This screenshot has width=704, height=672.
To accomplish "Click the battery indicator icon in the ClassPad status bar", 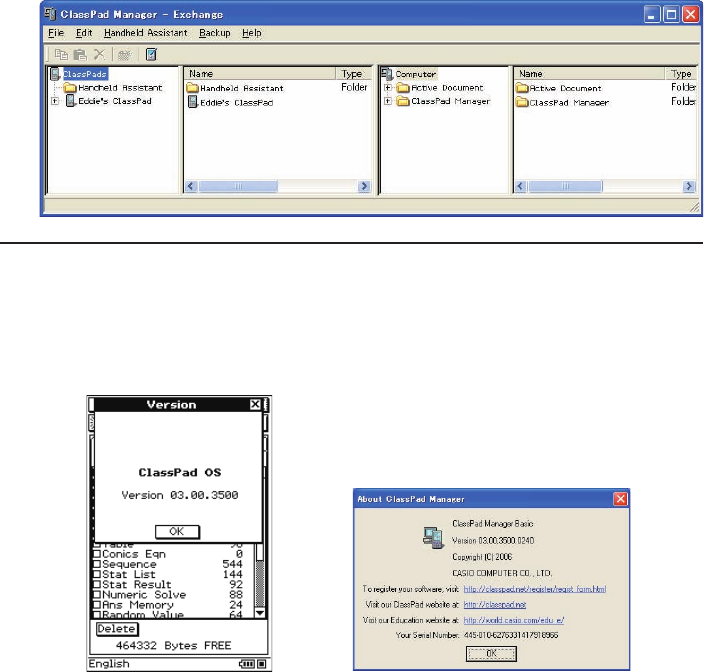I will tap(247, 663).
